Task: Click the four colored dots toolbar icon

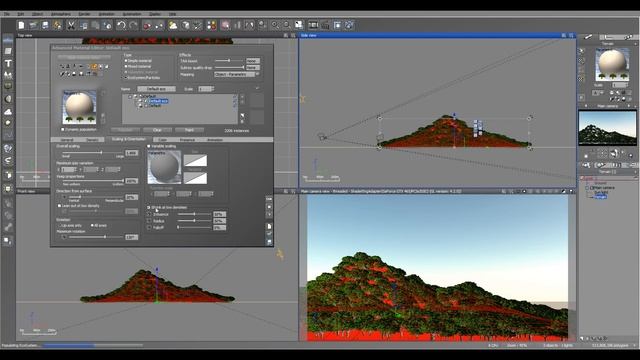Action: click(x=211, y=25)
